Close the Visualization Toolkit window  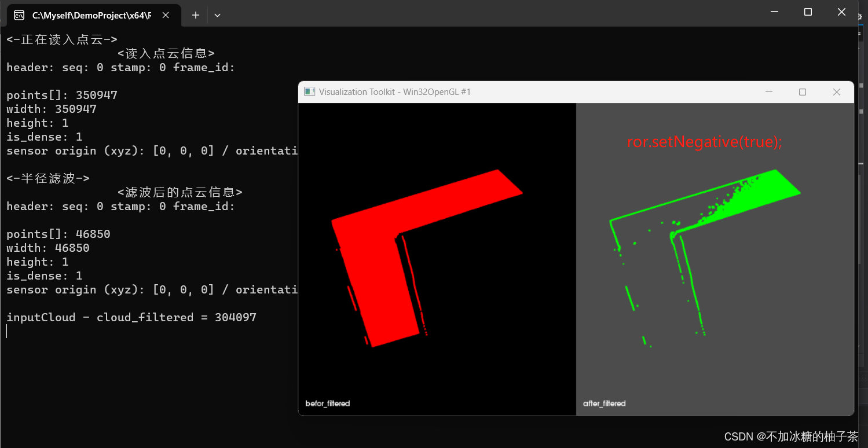[836, 92]
